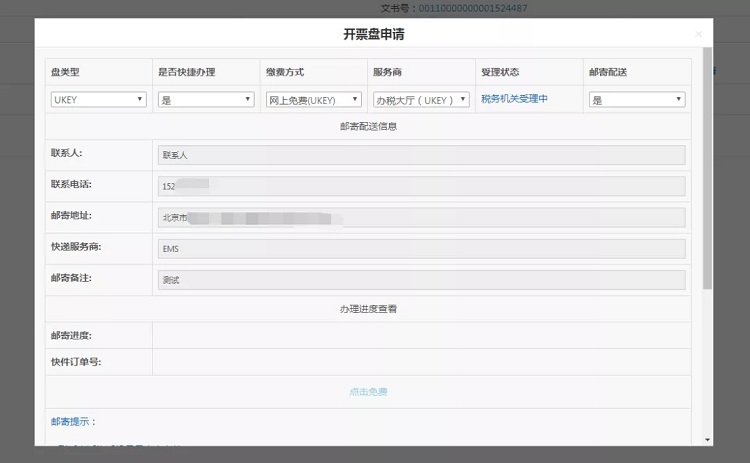Expand the 服务商 办税大厅 dropdown
This screenshot has height=463, width=750.
click(421, 100)
